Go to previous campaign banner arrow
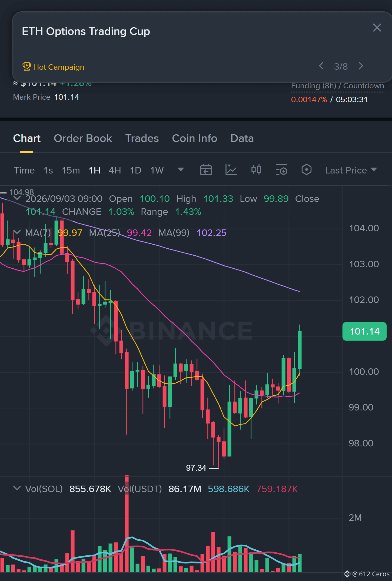This screenshot has width=392, height=581. [x=321, y=66]
